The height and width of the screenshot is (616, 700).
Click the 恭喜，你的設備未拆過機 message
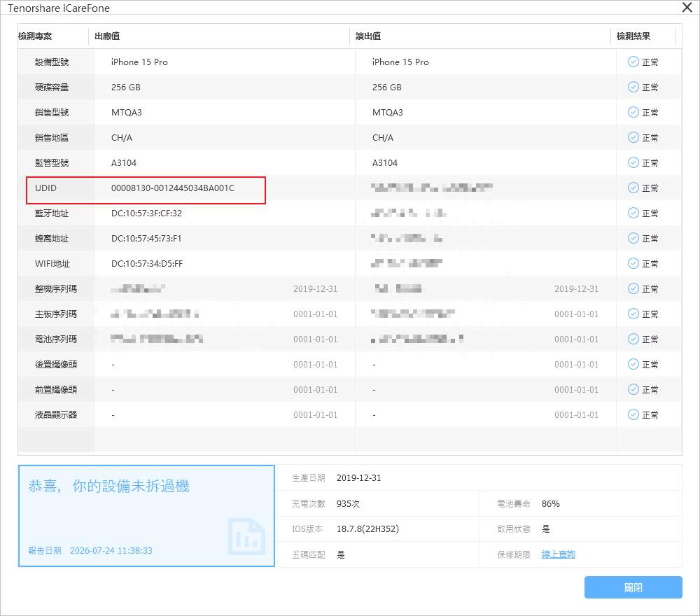click(109, 486)
